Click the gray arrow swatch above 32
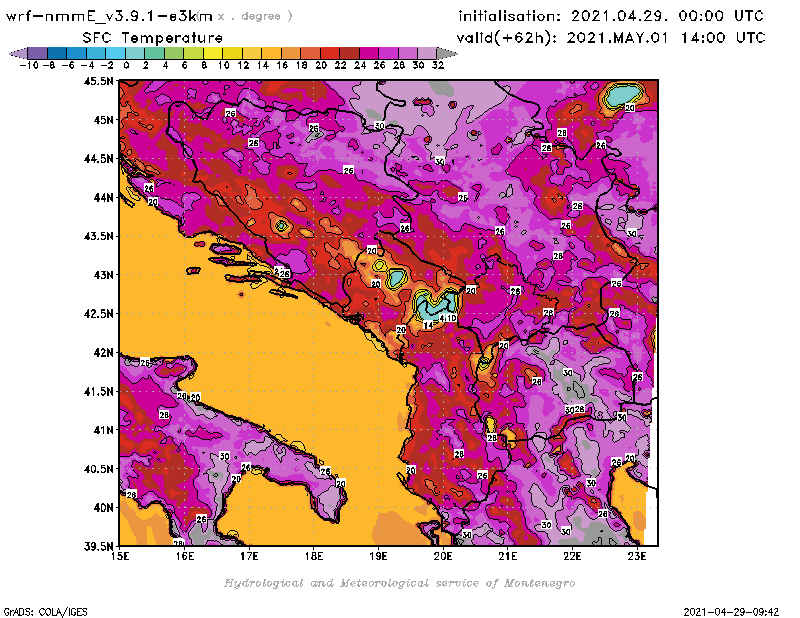This screenshot has height=618, width=800. coord(446,54)
